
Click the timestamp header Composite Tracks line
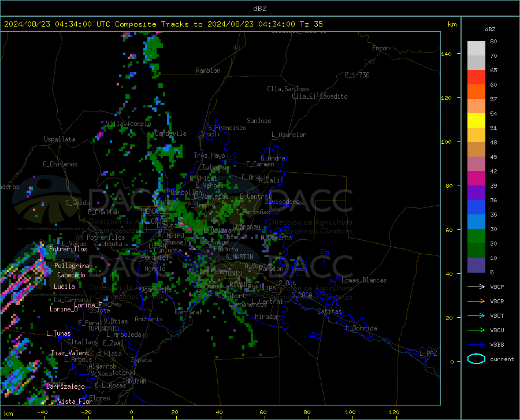coord(163,24)
